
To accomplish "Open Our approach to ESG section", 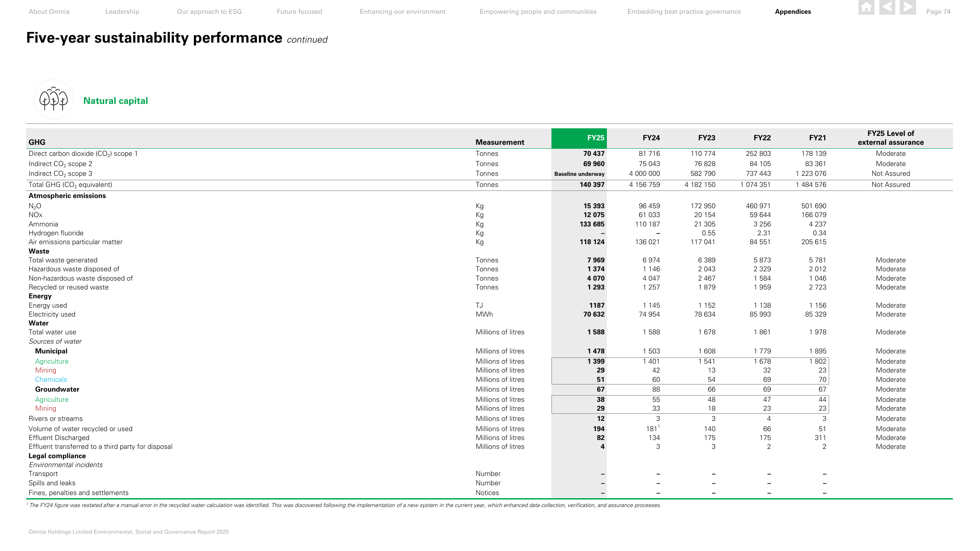I will 209,12.
